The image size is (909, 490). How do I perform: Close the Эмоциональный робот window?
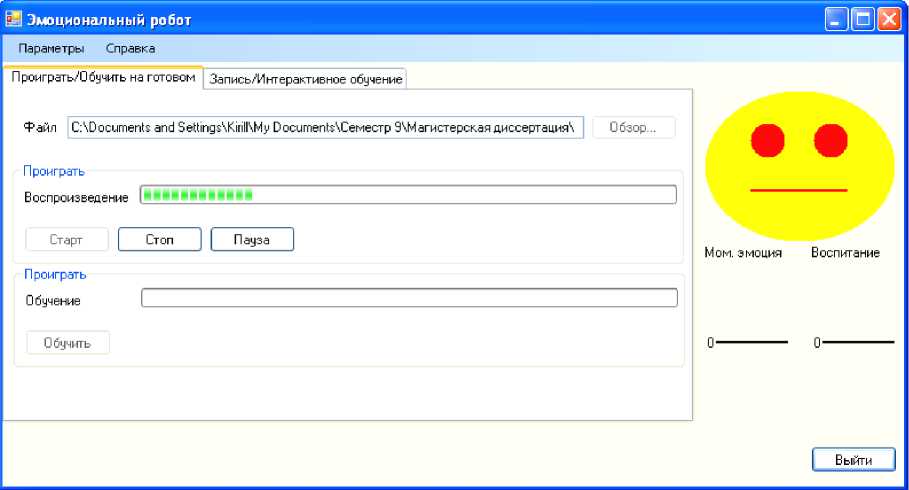click(888, 20)
